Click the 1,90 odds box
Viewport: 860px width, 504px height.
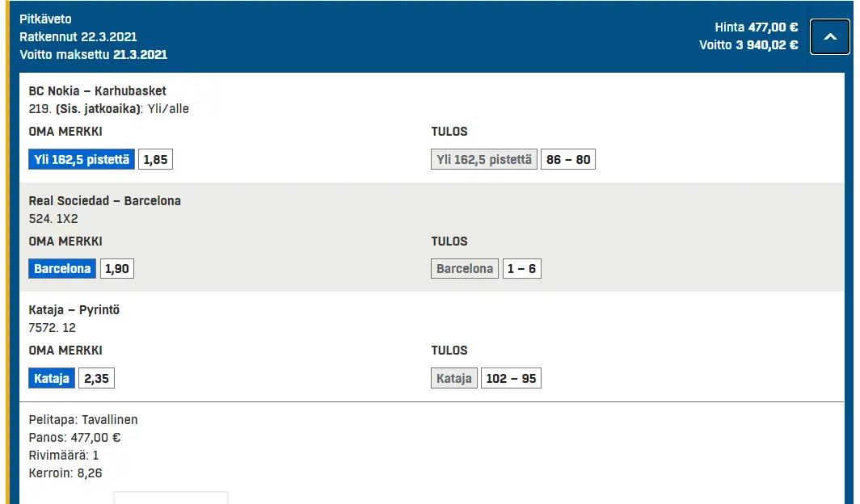[x=117, y=268]
